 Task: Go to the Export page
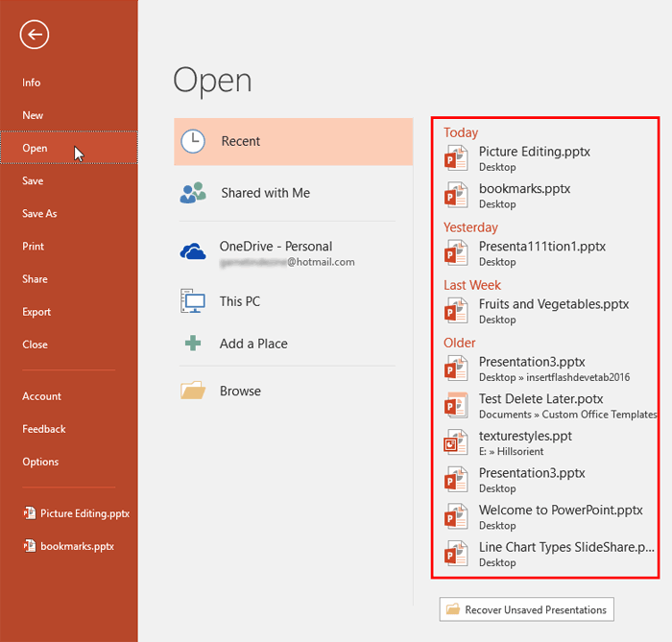click(x=36, y=312)
